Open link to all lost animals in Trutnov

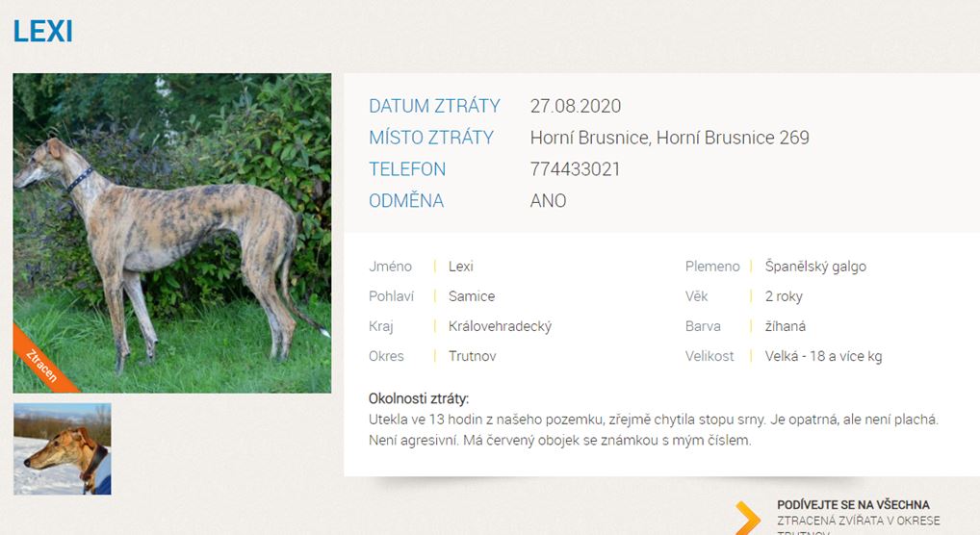(853, 515)
